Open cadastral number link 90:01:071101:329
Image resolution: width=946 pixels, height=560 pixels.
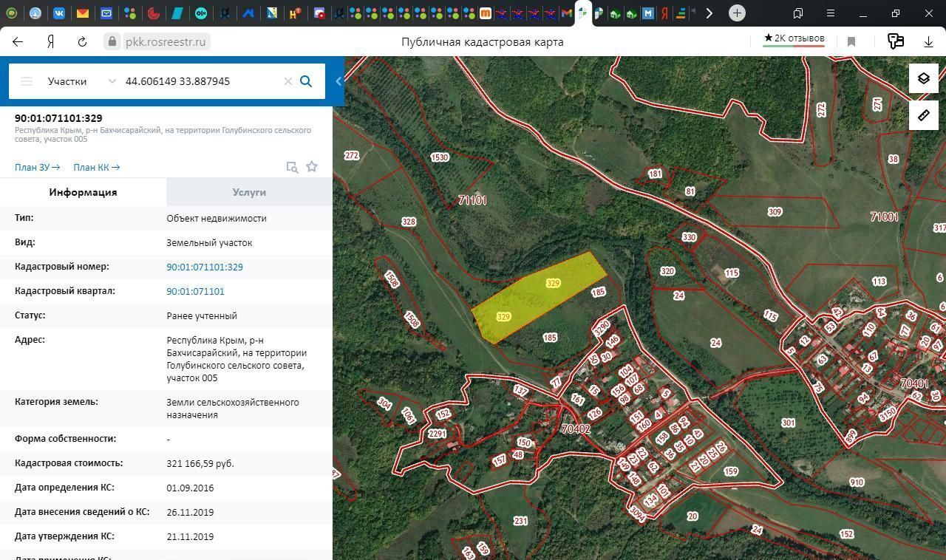tap(205, 267)
